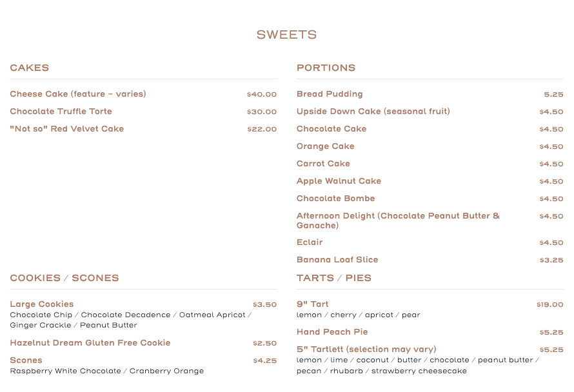Screen dimensions: 574x392
Task: Click the $40.00 Cheese Cake price
Action: [x=261, y=95]
